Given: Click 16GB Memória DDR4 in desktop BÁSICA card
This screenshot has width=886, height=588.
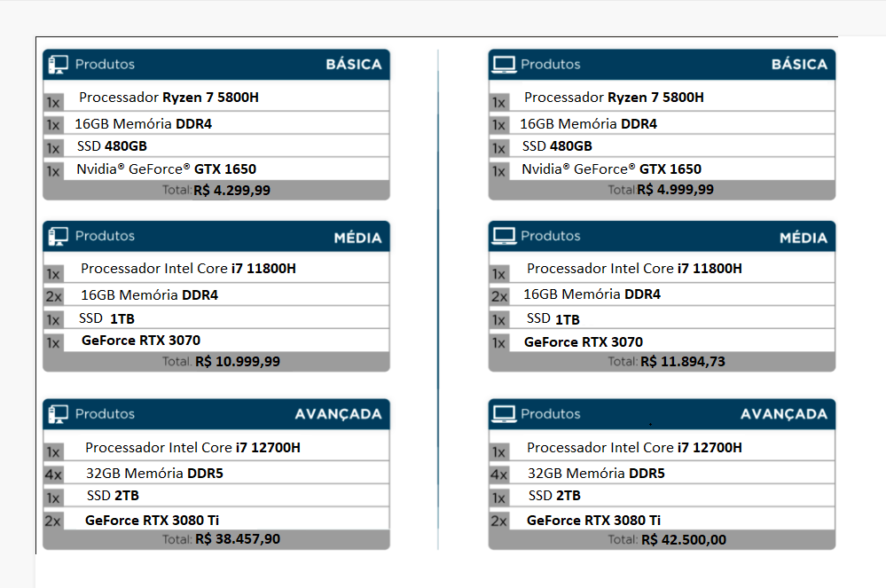Looking at the screenshot, I should click(143, 123).
